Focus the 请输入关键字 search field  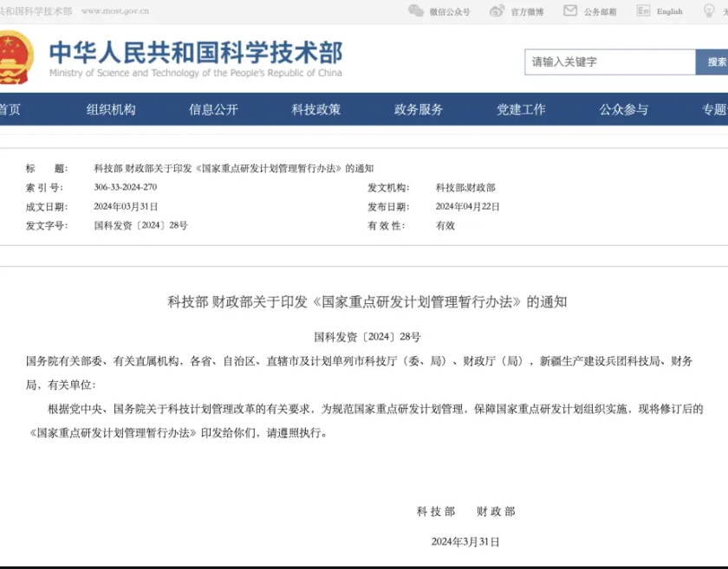click(x=609, y=62)
